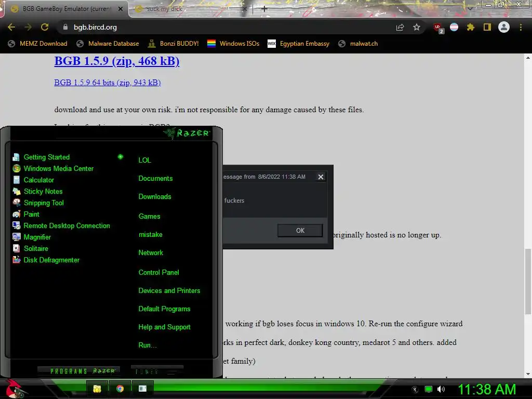Switch to the second browser tab
Screen dimensions: 532x399
190,9
